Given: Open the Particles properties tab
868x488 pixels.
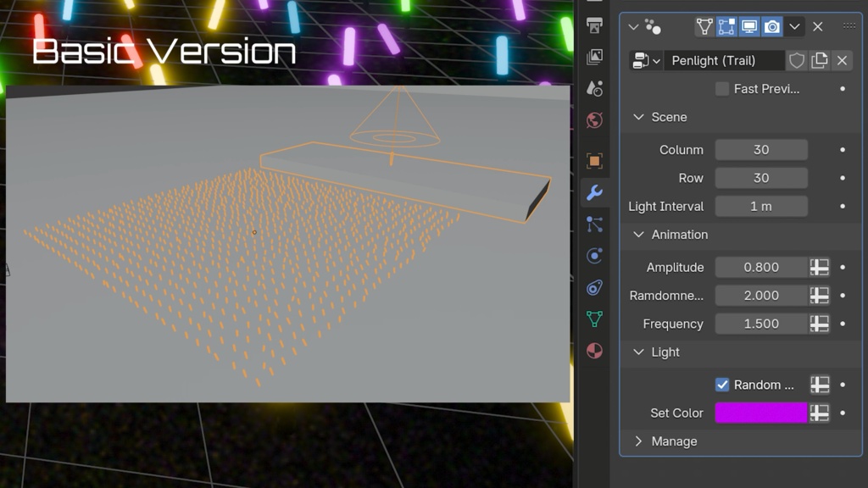Looking at the screenshot, I should [x=594, y=224].
